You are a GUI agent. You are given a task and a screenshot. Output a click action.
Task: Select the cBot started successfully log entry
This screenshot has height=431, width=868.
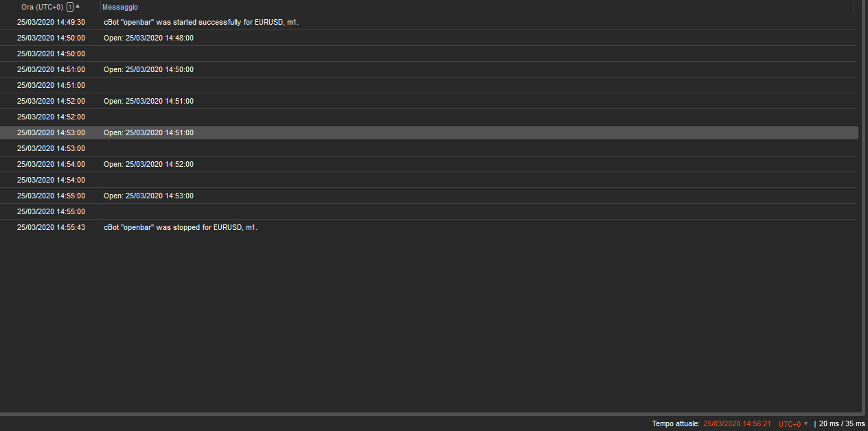(x=201, y=22)
